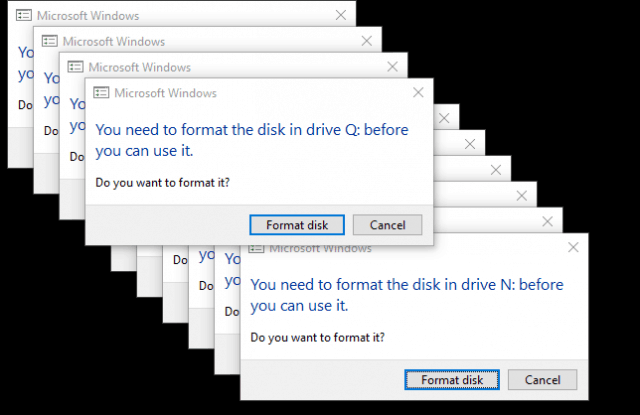The image size is (640, 415).
Task: Close the rearmost top-left Microsoft Windows dialog
Action: (341, 15)
